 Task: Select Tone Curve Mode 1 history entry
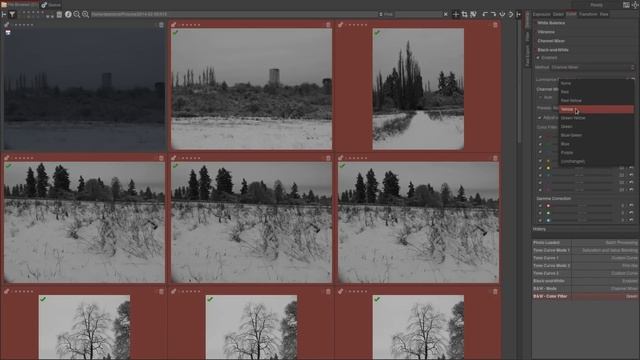[x=585, y=250]
